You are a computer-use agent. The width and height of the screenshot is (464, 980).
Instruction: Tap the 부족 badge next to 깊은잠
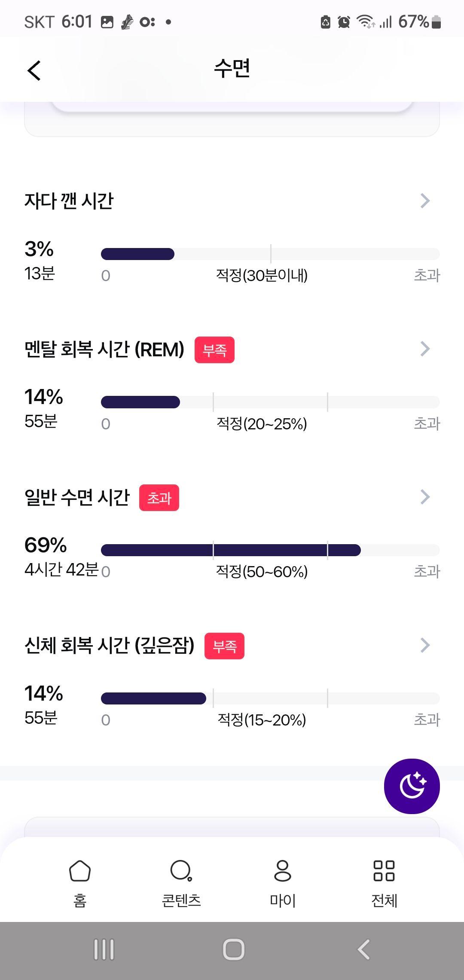pyautogui.click(x=224, y=646)
